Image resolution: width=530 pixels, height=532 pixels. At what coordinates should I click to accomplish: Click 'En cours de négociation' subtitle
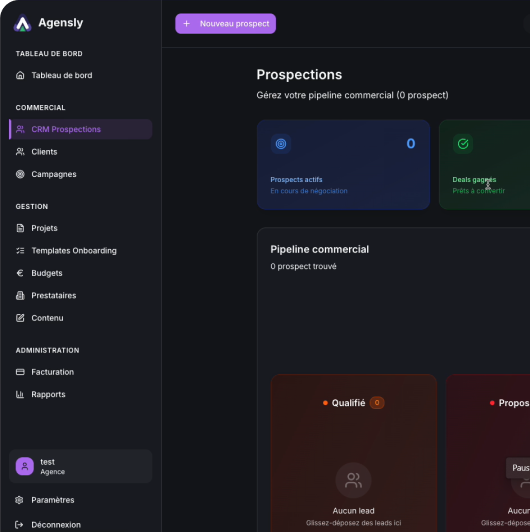[x=309, y=191]
